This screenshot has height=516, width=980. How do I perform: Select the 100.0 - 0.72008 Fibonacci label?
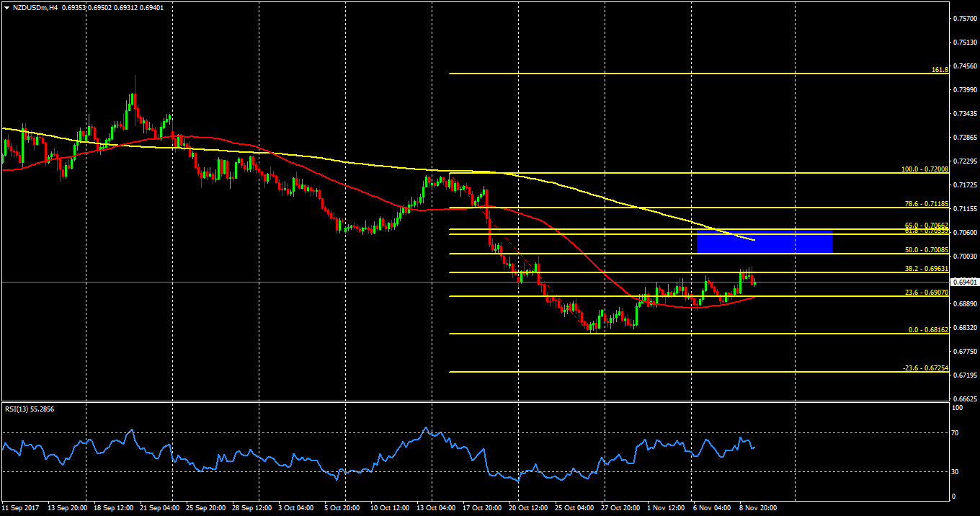[925, 169]
